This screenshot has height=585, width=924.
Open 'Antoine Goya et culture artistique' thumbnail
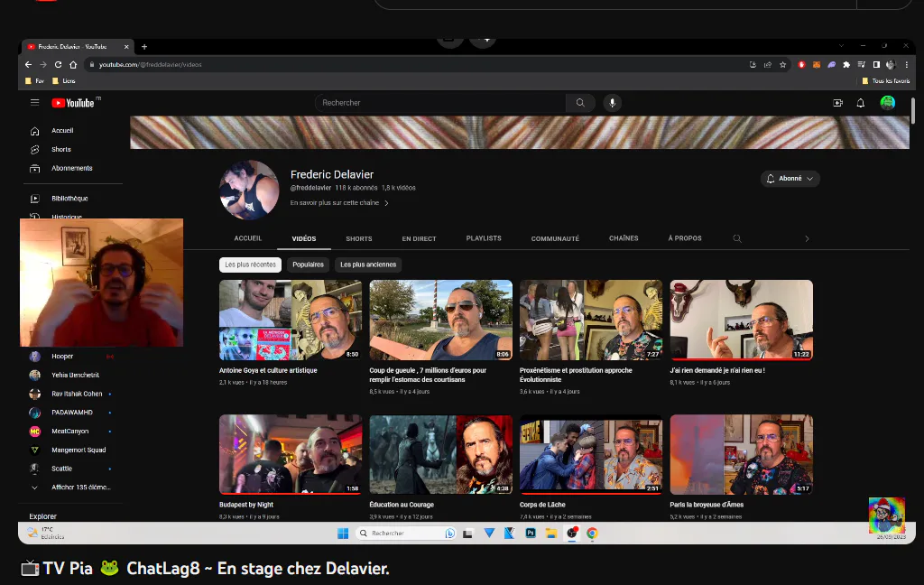(291, 320)
